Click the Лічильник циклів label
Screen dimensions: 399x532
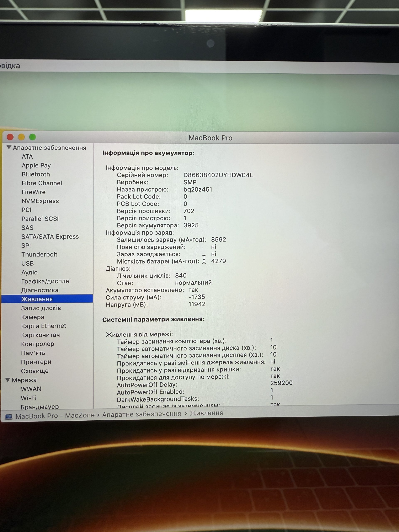[x=144, y=276]
